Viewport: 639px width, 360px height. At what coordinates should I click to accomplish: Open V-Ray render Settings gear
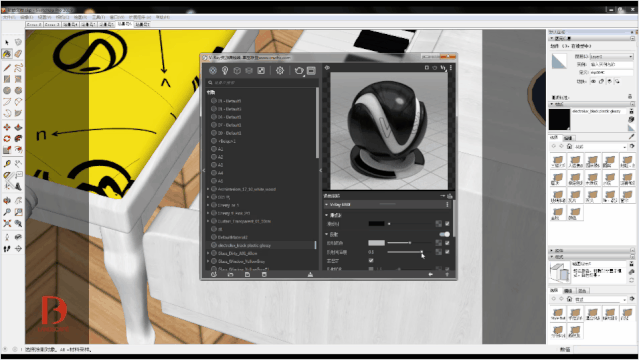pos(280,71)
